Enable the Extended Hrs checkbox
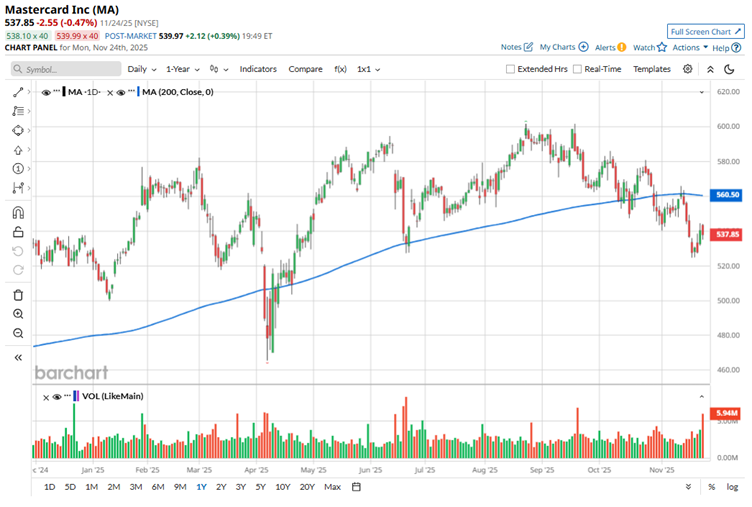Image resolution: width=752 pixels, height=507 pixels. point(510,69)
